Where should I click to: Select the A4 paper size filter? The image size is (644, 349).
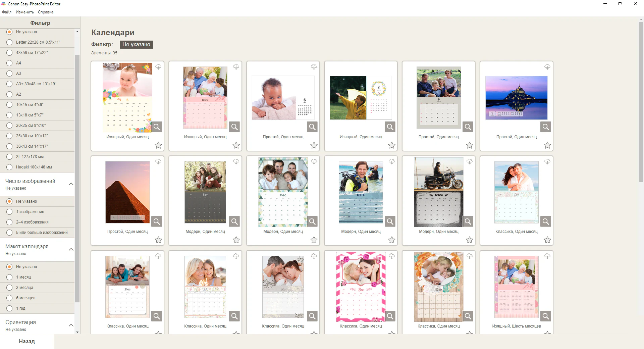[9, 63]
